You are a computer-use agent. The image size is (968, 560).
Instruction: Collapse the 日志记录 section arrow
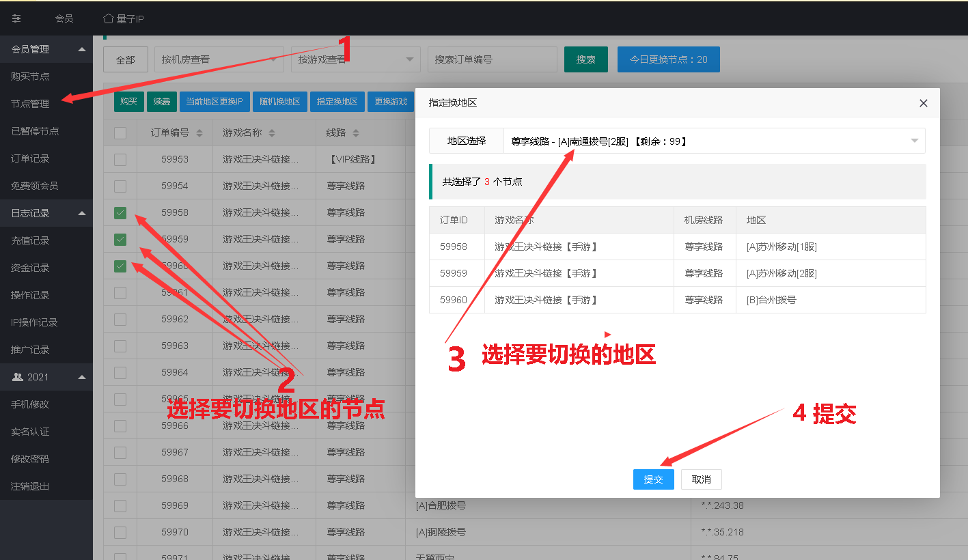pyautogui.click(x=82, y=213)
